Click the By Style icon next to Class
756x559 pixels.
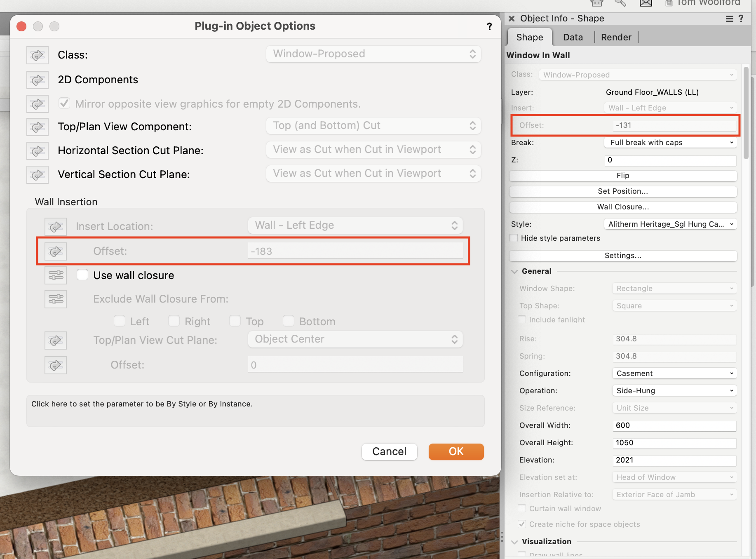(37, 55)
